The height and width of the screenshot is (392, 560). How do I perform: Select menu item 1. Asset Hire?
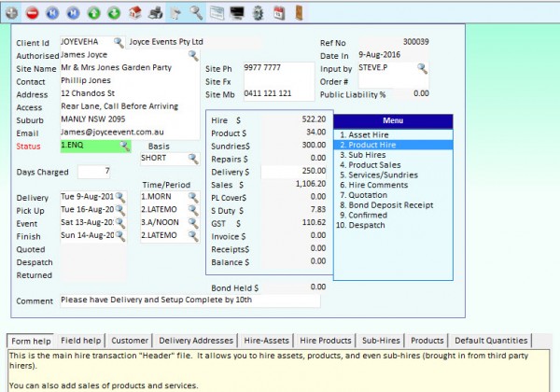click(393, 135)
